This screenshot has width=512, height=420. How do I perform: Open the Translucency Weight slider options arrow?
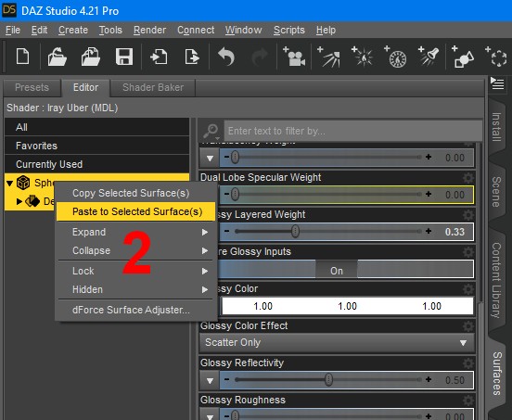click(210, 159)
